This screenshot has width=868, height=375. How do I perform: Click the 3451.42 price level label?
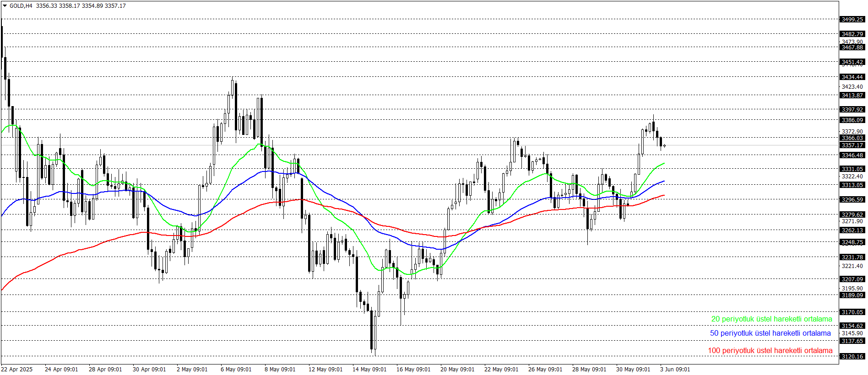tap(852, 62)
